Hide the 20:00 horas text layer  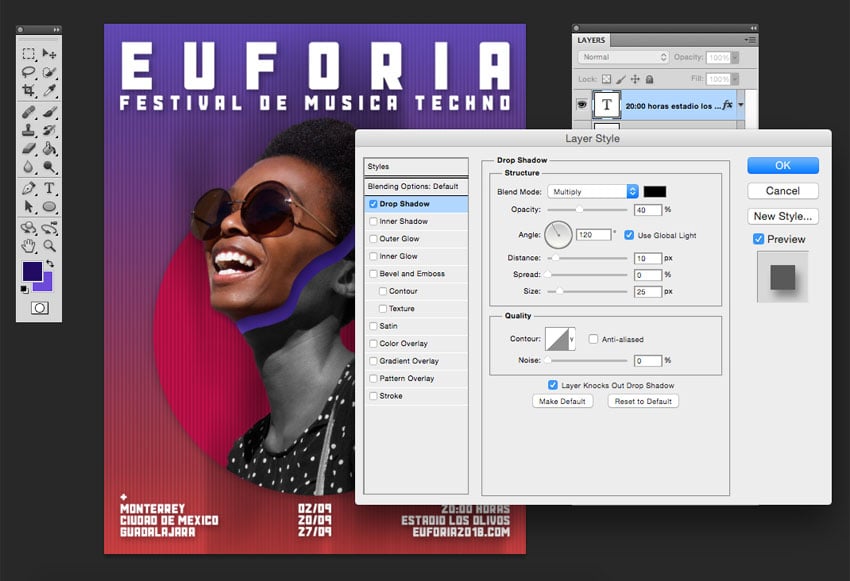click(582, 104)
